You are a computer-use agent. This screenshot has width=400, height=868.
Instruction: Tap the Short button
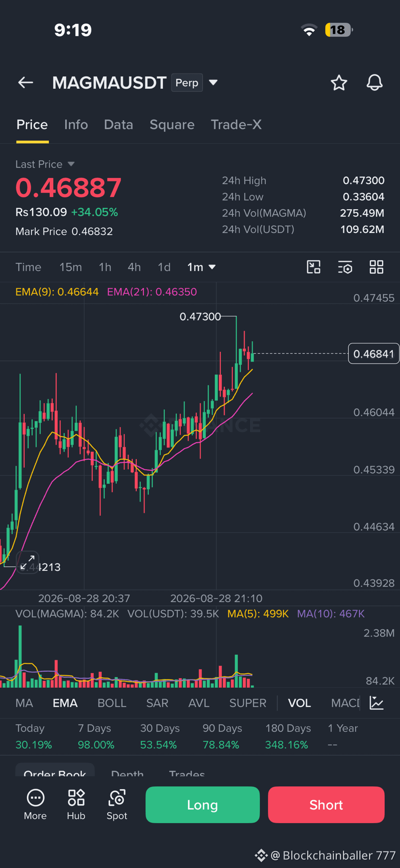[x=326, y=805]
